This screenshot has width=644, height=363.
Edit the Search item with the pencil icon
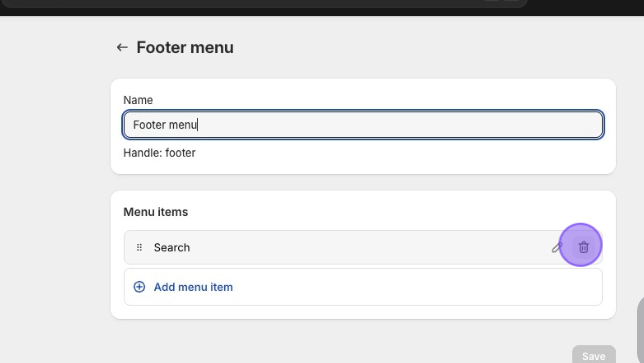pos(557,247)
